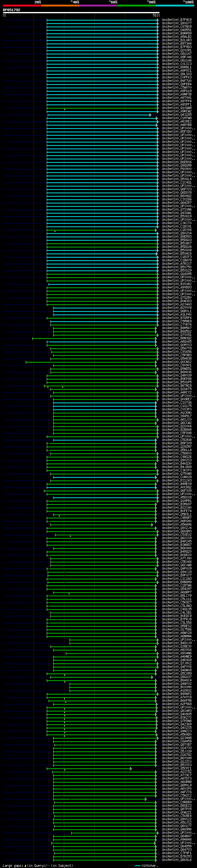Select the UniRef100_Q2V2R1 label
Screen dimensions: 197x868
[177, 50]
